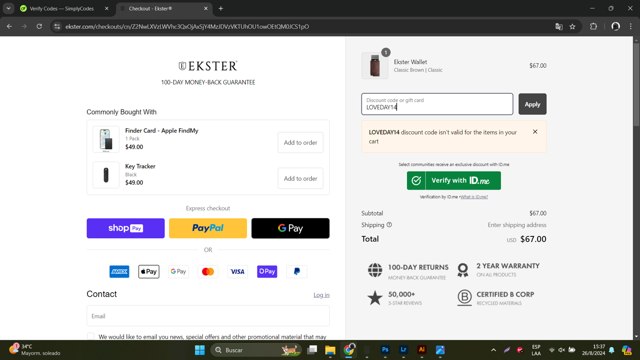The image size is (640, 360).
Task: Click Verify with ID.me button
Action: 453,180
